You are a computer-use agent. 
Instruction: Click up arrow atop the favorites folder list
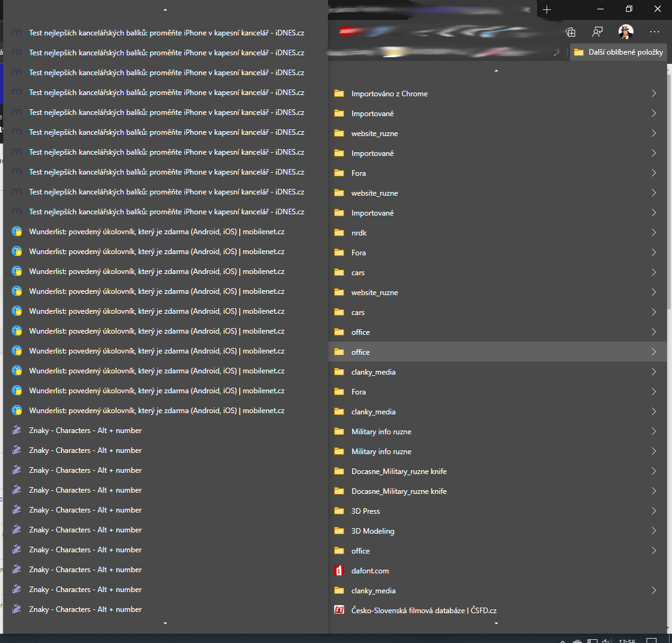(x=496, y=71)
